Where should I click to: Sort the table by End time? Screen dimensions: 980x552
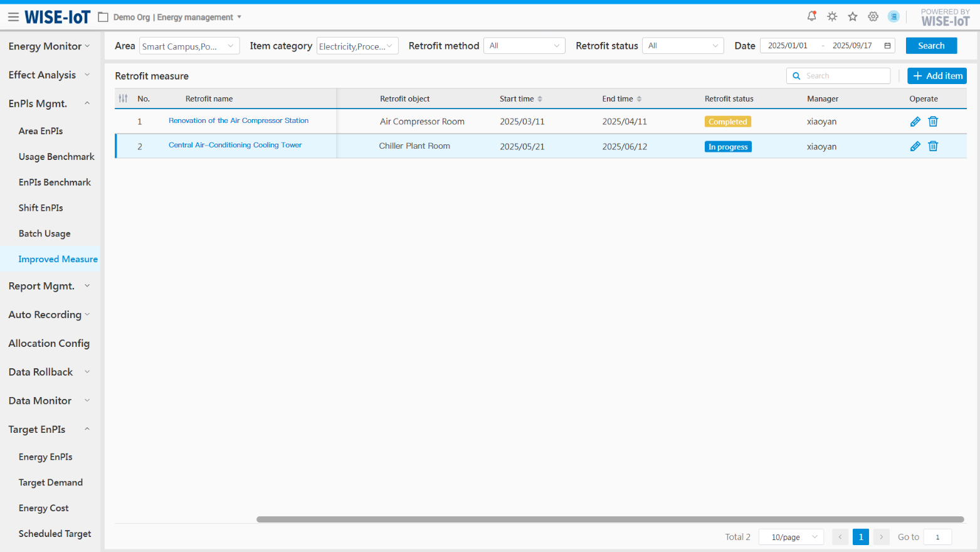[639, 99]
